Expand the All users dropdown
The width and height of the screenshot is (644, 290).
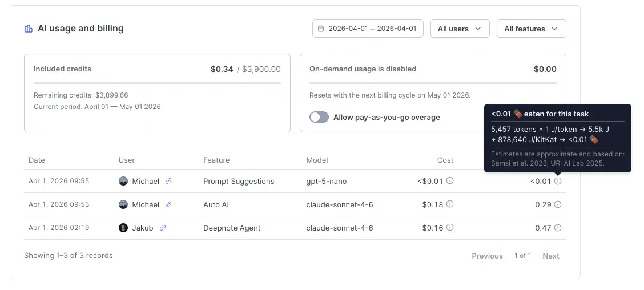pyautogui.click(x=460, y=29)
